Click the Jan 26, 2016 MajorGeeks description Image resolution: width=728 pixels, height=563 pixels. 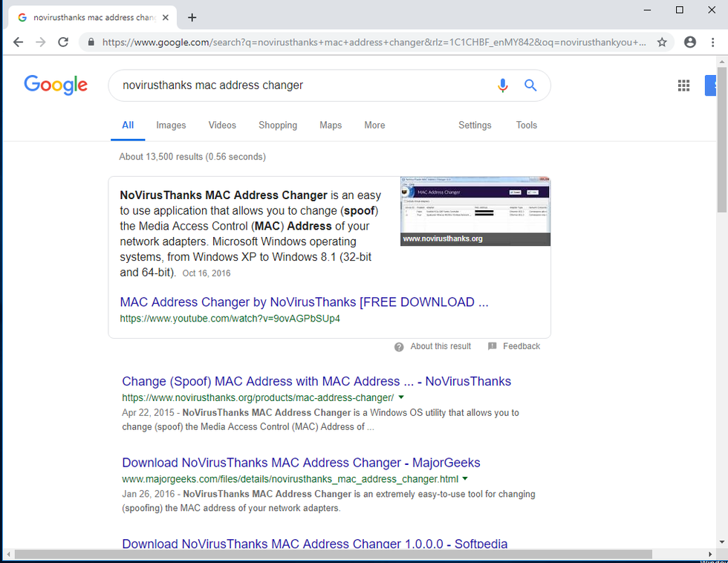328,501
